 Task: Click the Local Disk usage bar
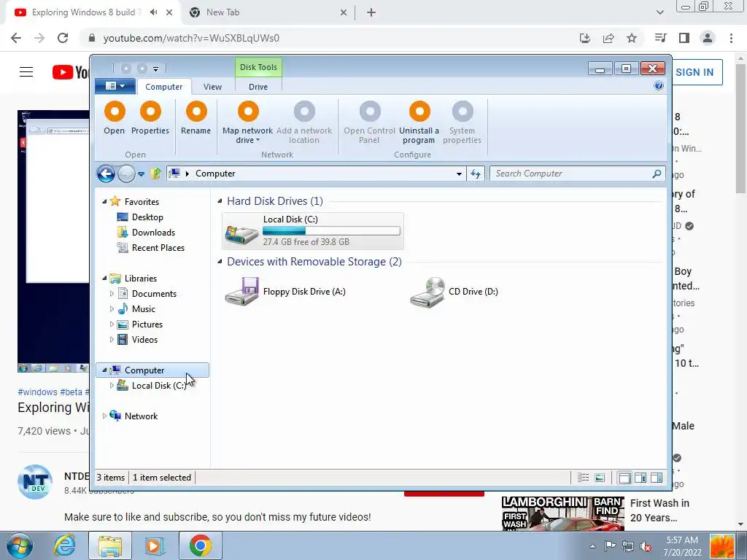pyautogui.click(x=331, y=231)
